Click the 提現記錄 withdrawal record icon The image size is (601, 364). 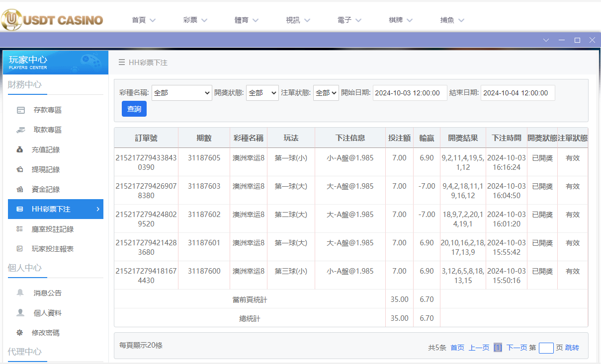click(x=20, y=169)
